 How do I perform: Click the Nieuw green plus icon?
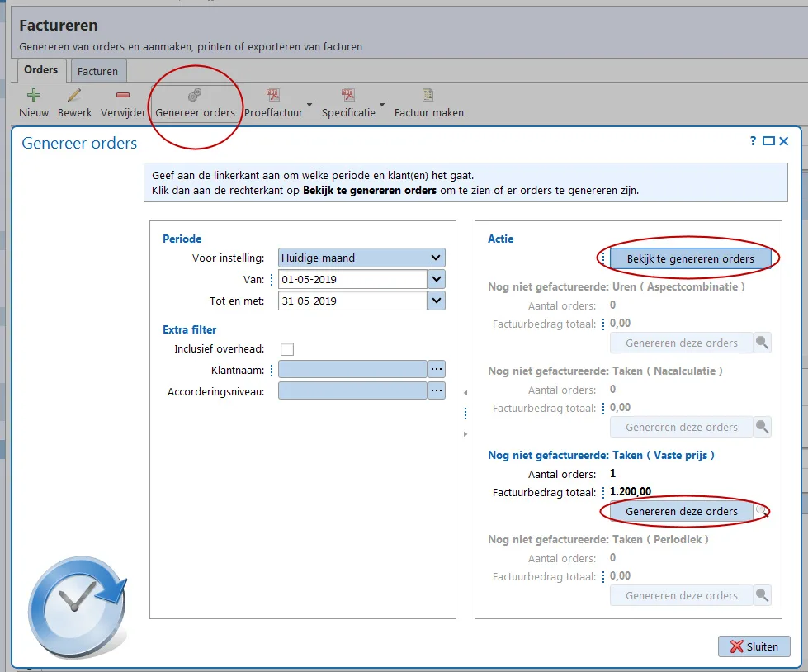34,95
